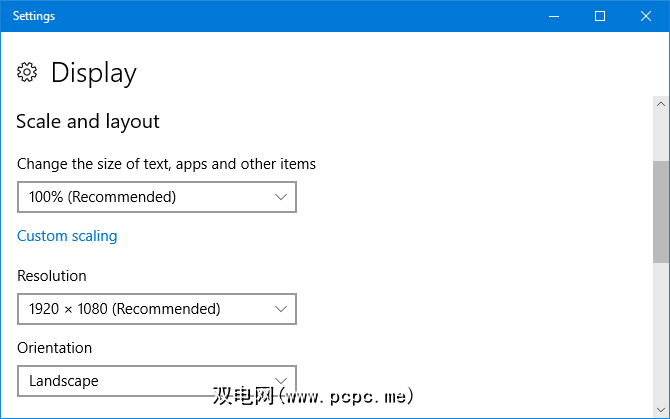Click the chevron on the Orientation combo box
670x419 pixels.
click(281, 381)
